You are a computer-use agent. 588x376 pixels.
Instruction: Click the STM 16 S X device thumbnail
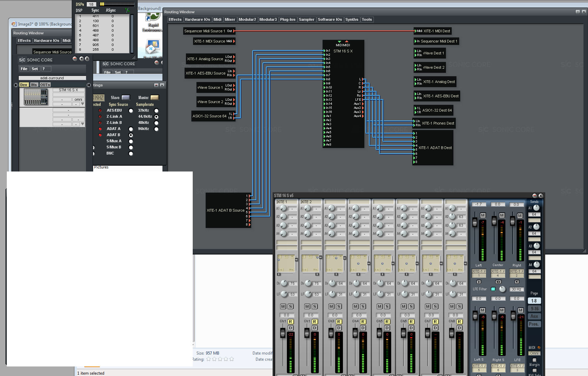pos(36,97)
